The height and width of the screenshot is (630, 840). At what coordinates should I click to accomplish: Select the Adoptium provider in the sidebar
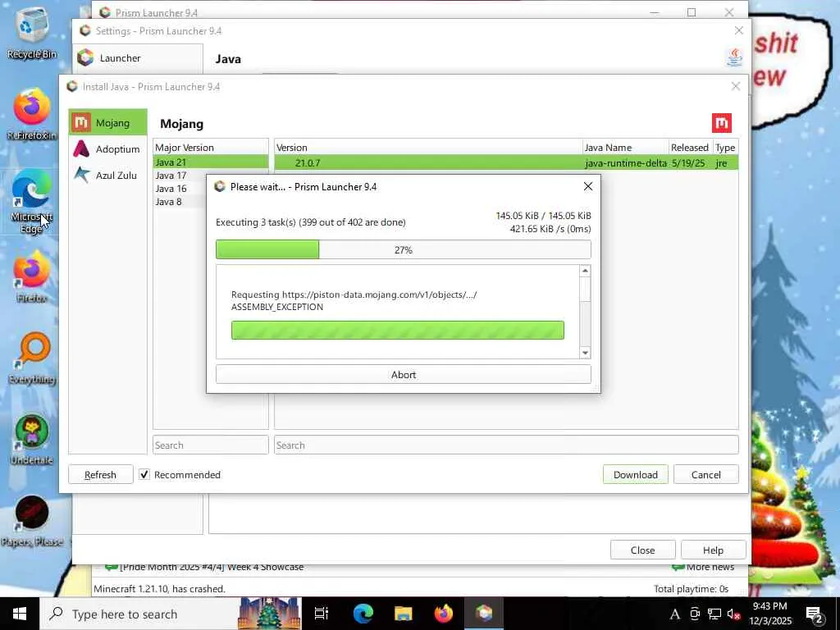[107, 149]
